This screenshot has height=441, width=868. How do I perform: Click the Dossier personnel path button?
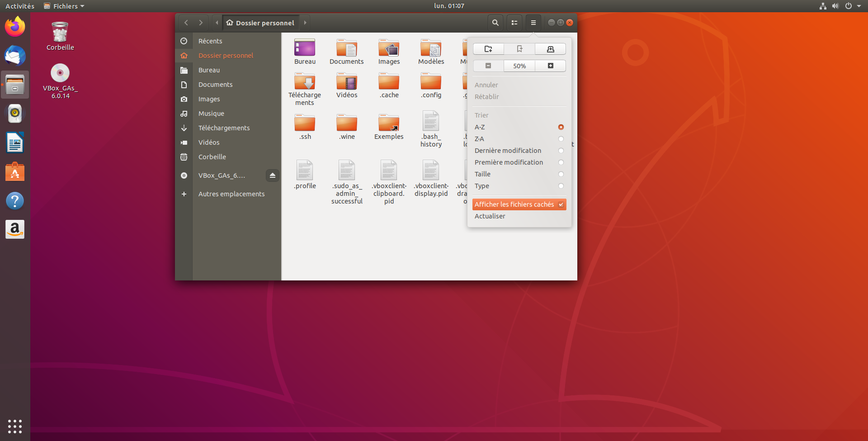[260, 23]
